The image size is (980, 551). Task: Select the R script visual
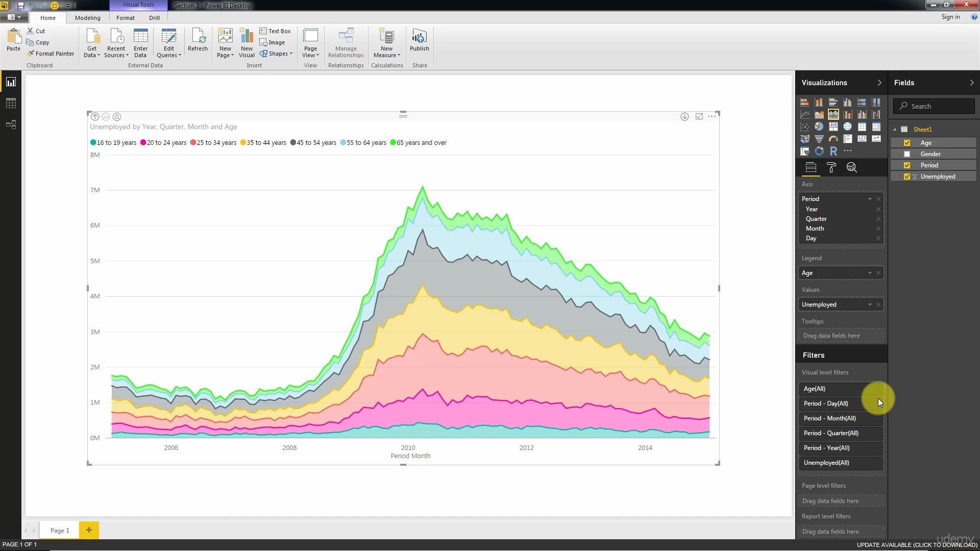834,151
